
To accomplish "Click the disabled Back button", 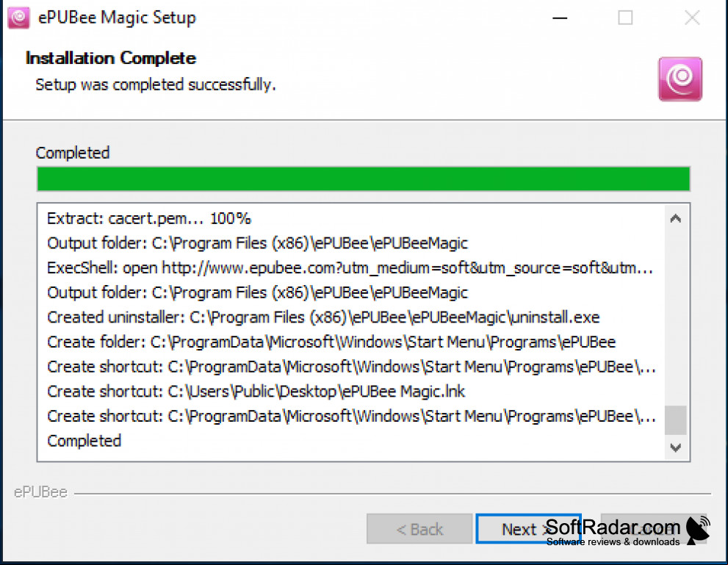I will point(419,529).
